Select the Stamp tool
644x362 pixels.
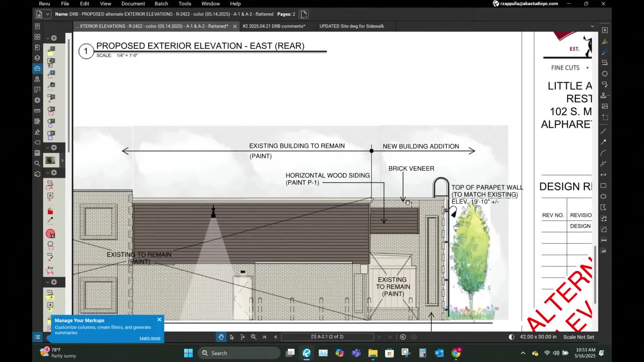(603, 96)
